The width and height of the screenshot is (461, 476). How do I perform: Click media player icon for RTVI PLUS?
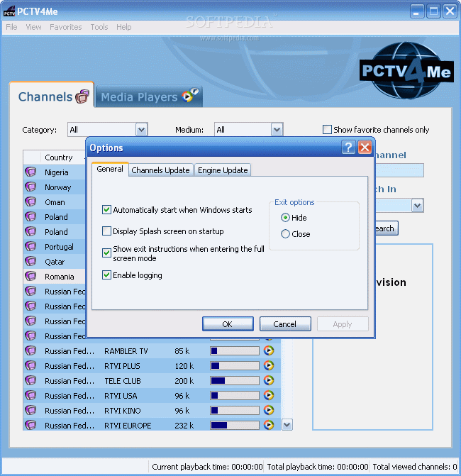[269, 365]
